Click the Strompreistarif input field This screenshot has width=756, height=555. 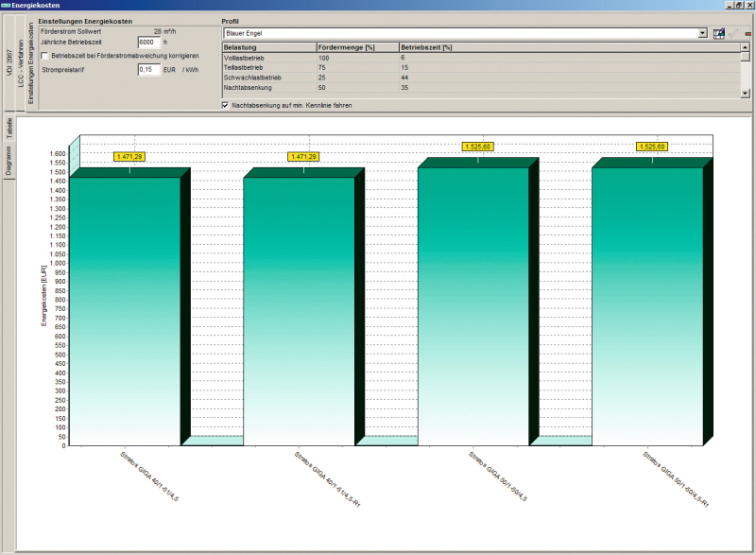148,69
